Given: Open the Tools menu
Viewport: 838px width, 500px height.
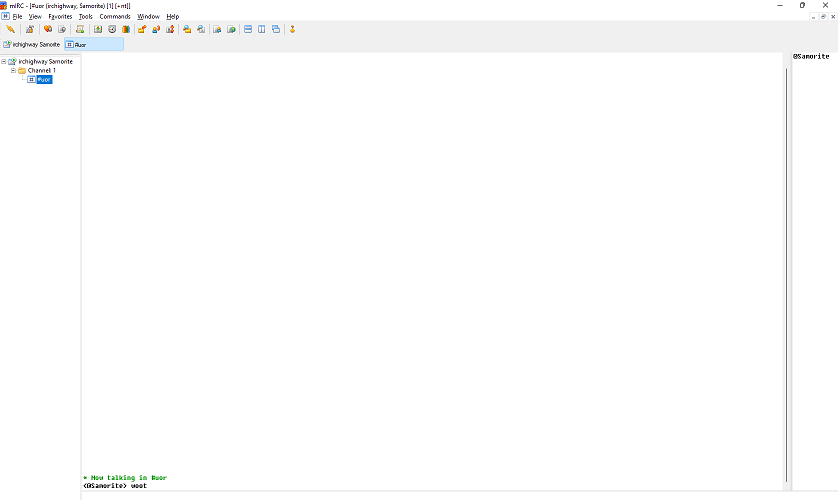Looking at the screenshot, I should [x=86, y=17].
